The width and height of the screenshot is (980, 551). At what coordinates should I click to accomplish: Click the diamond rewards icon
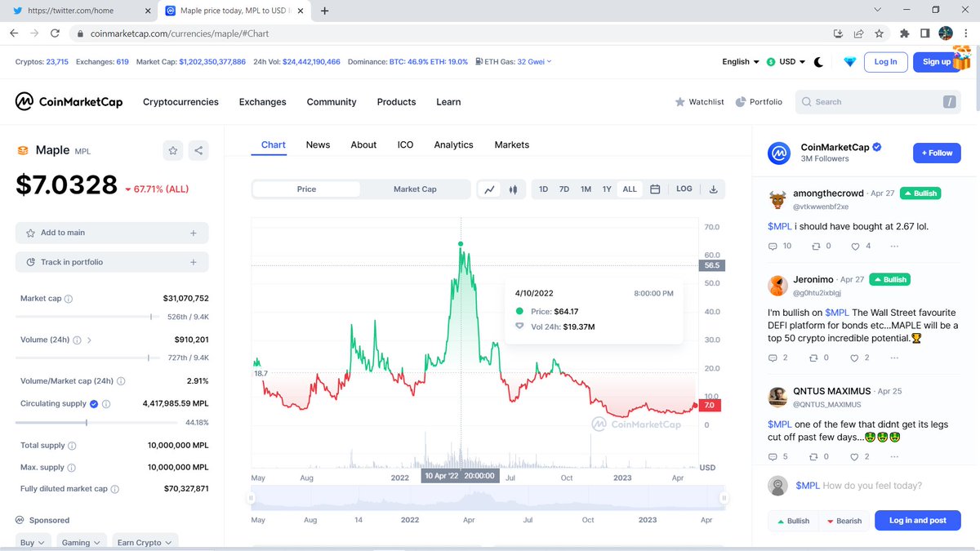(849, 61)
